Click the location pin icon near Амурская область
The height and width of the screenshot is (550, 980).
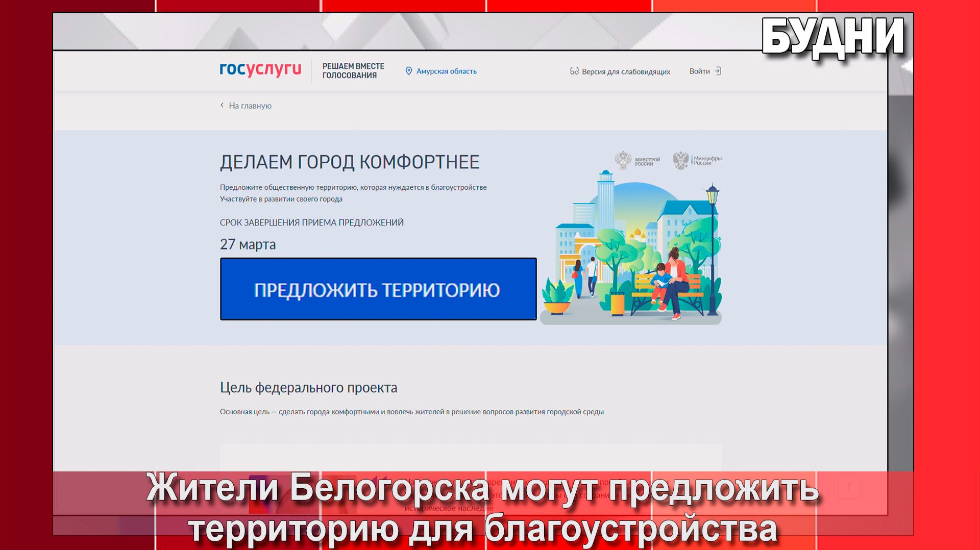pos(408,71)
